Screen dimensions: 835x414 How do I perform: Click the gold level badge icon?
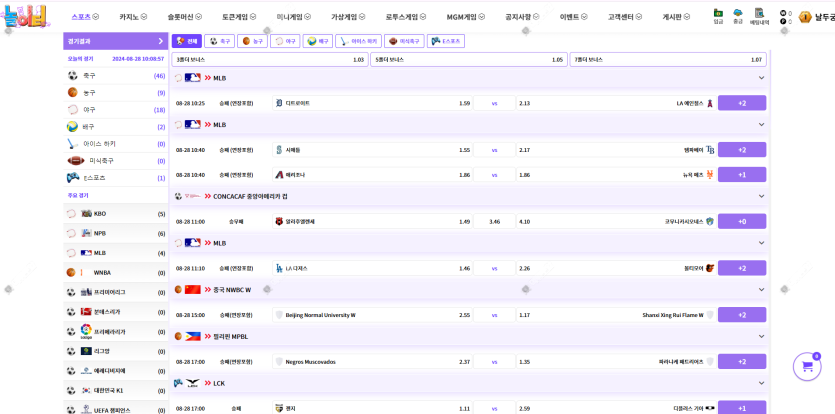(x=805, y=17)
